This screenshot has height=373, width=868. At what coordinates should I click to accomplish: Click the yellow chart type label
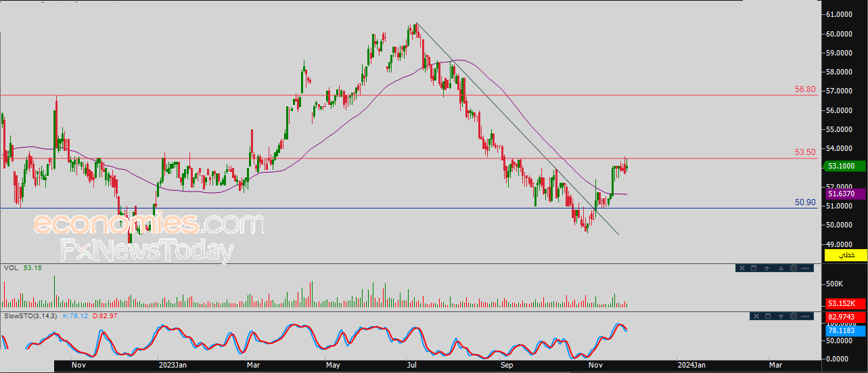tap(846, 255)
